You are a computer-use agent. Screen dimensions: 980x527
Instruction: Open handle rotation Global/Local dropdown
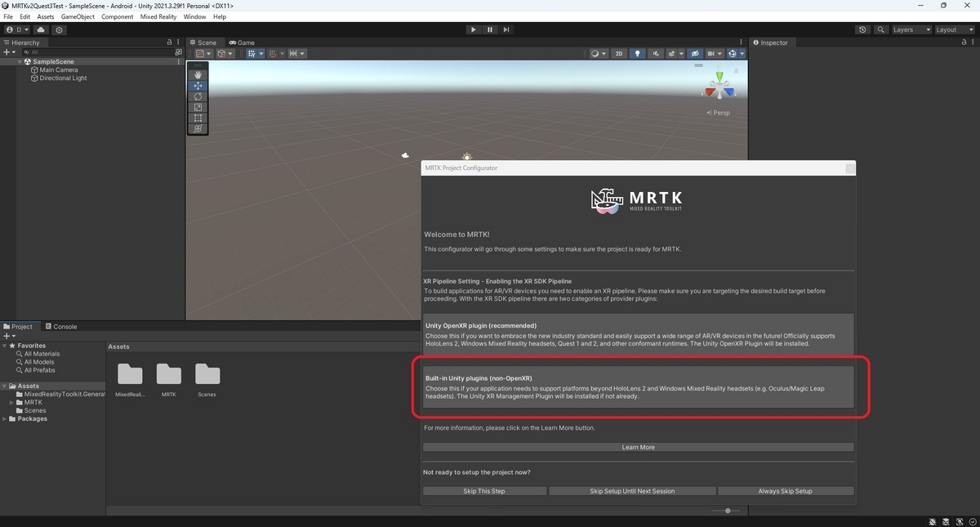click(225, 53)
